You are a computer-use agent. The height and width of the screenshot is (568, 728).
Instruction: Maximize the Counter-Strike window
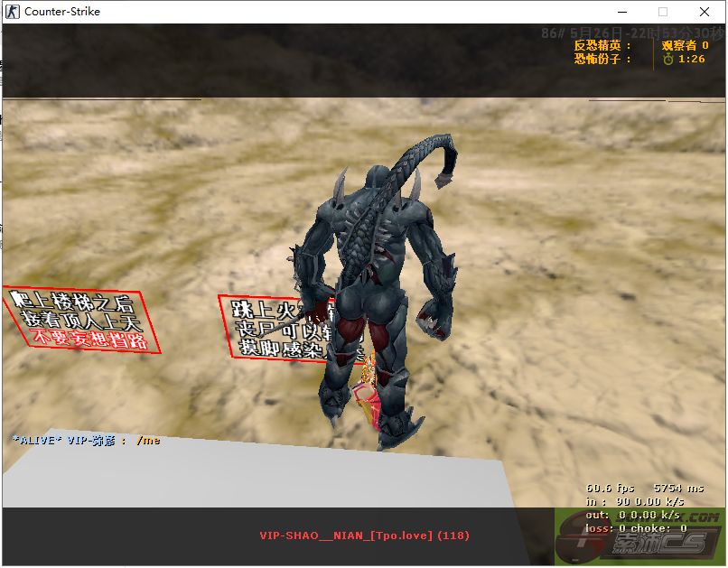click(x=663, y=12)
